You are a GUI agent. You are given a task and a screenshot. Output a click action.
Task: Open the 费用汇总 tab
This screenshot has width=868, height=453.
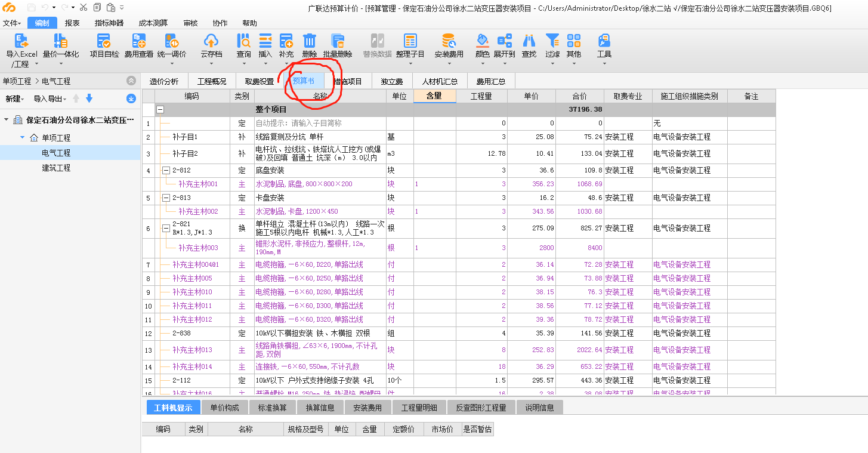[x=490, y=81]
